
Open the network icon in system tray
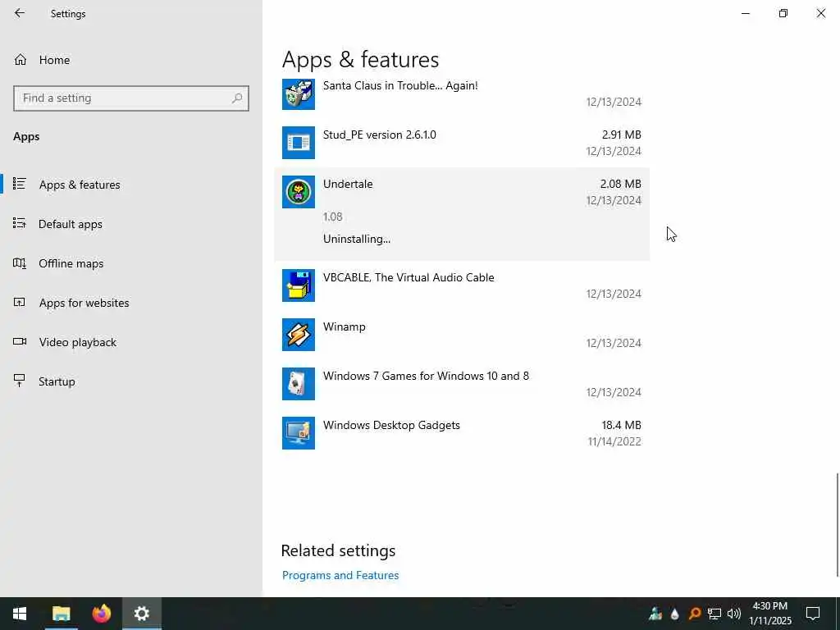pos(714,614)
